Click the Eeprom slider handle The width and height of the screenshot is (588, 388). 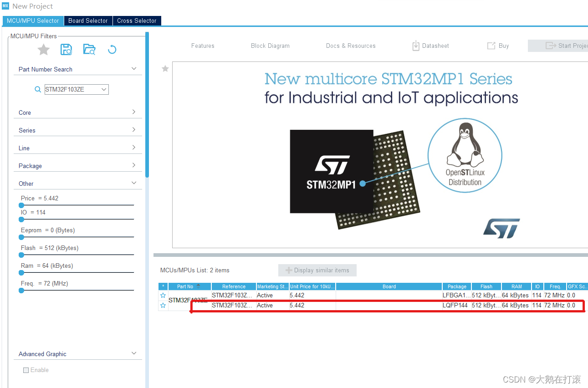(21, 237)
